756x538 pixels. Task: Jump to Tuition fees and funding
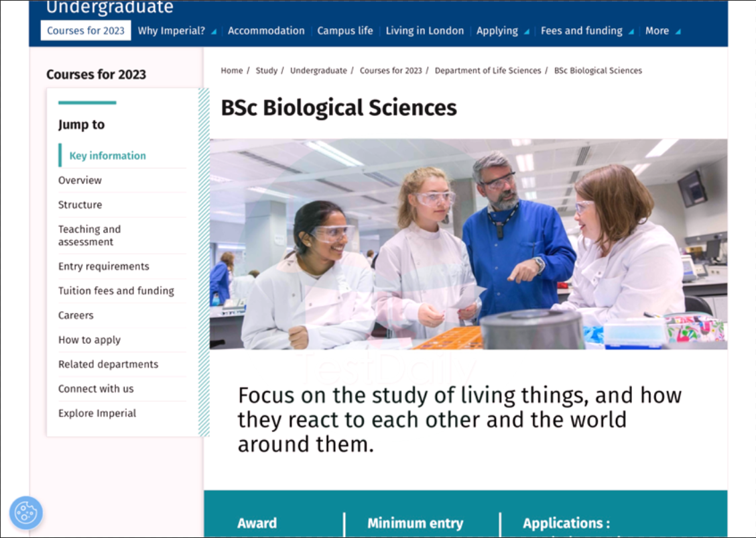[x=116, y=290]
